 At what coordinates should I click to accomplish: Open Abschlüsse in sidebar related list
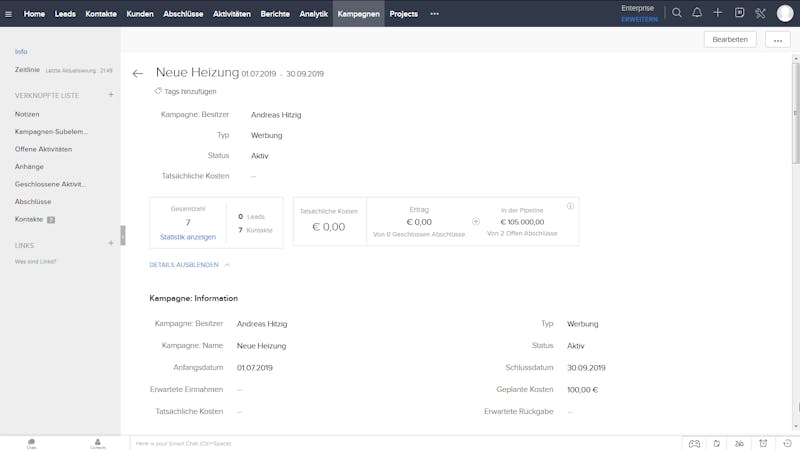33,202
